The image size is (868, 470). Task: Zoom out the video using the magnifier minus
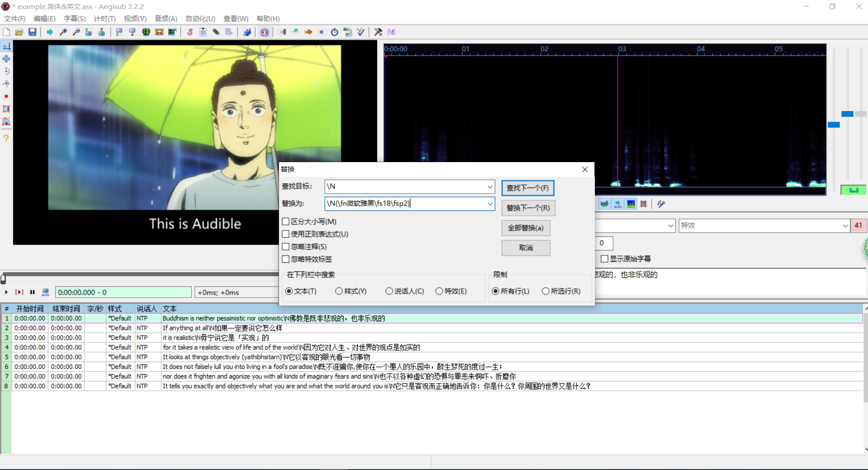(76, 32)
